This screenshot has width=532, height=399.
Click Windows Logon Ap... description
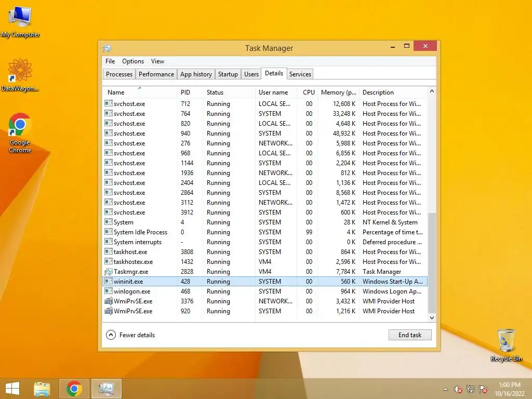tap(392, 291)
